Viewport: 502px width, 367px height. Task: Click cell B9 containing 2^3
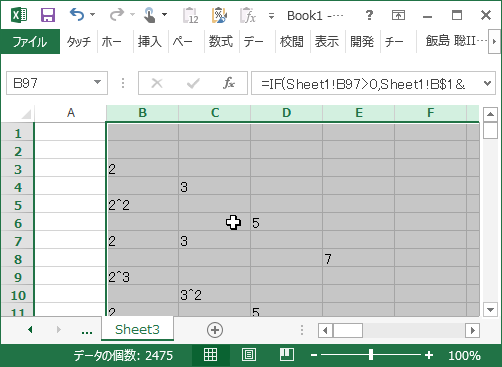[143, 276]
